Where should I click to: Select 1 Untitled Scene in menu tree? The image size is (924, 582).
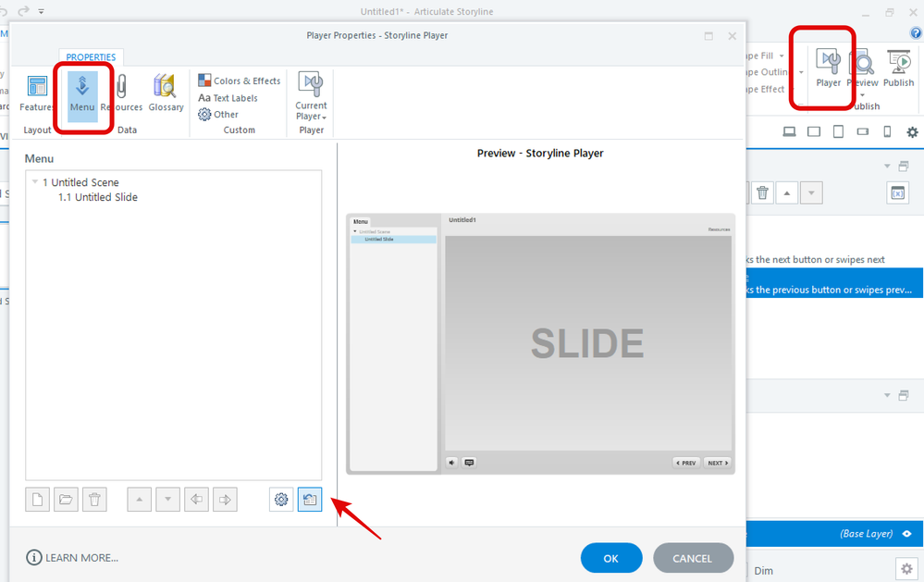[x=80, y=182]
